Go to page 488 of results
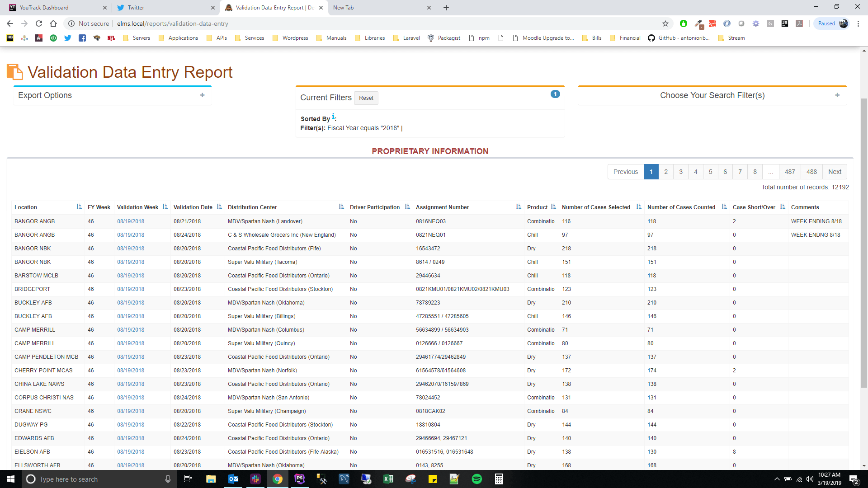 (811, 172)
